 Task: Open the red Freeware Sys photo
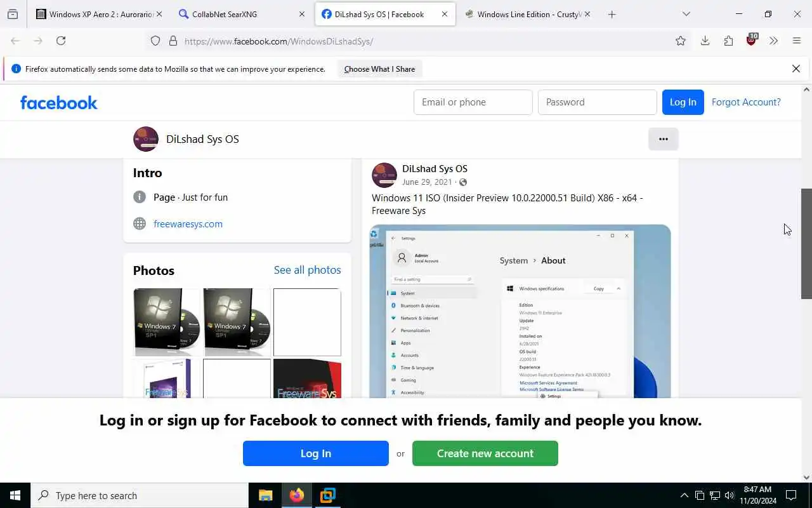pyautogui.click(x=307, y=379)
